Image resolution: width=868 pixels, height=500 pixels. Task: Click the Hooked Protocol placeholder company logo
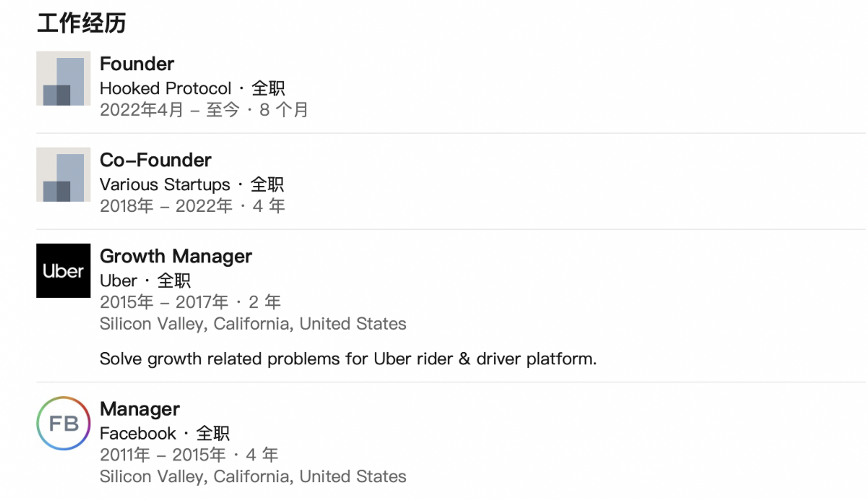point(63,78)
